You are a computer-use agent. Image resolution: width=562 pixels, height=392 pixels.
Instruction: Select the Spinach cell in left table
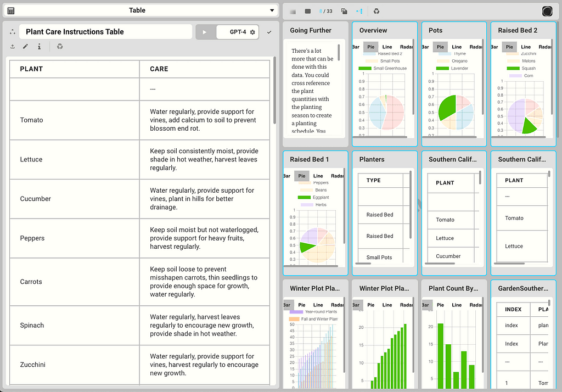point(75,326)
